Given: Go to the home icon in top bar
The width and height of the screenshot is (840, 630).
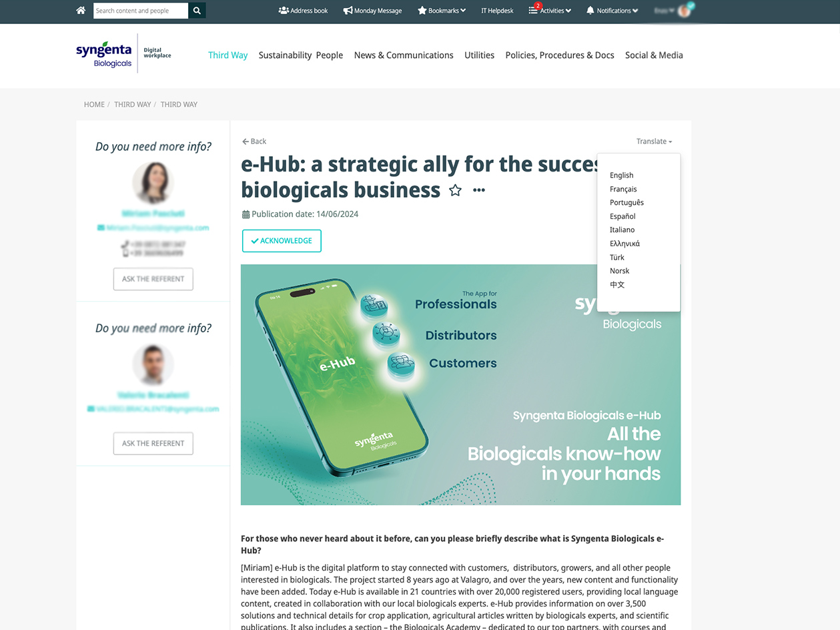Looking at the screenshot, I should point(81,11).
